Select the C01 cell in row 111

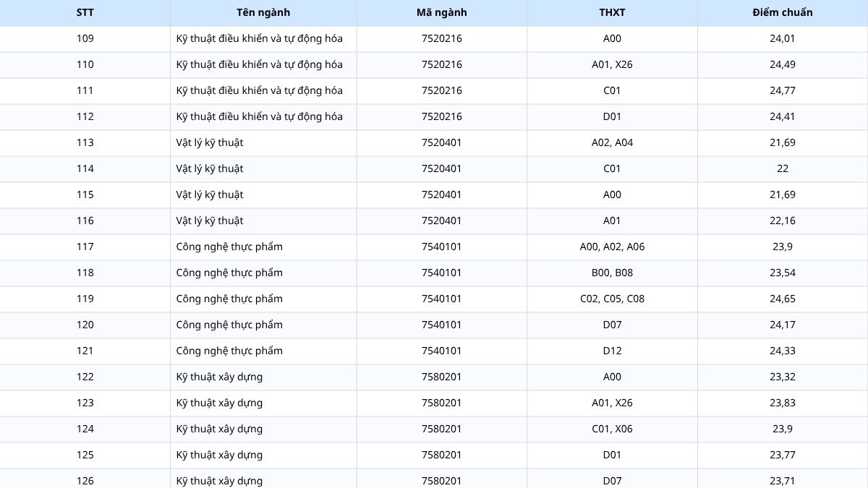click(613, 91)
